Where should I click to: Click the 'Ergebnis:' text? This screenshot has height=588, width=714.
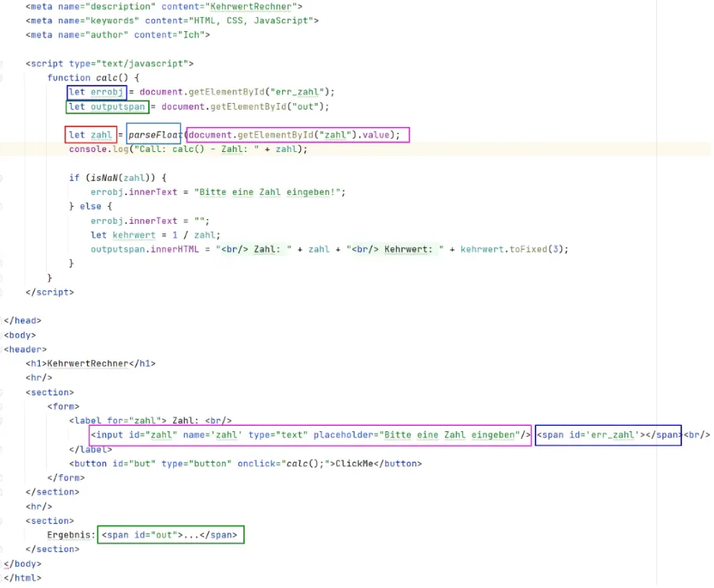(71, 535)
